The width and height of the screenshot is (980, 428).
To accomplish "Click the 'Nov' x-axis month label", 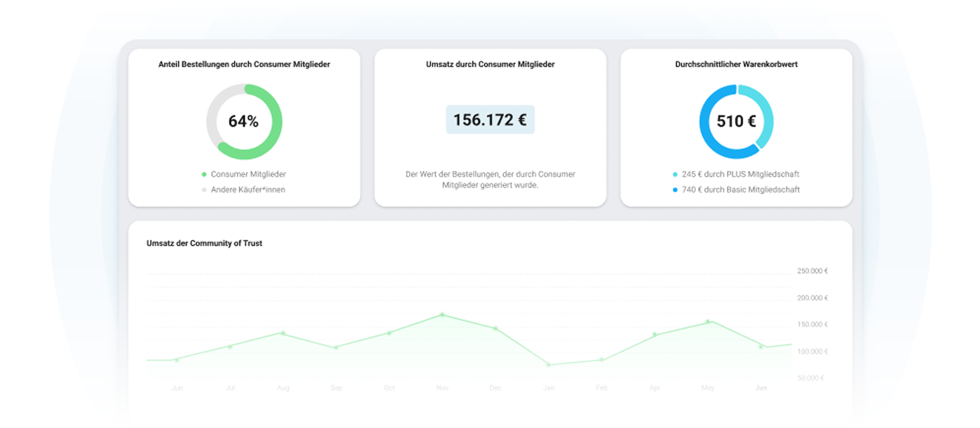I will (x=442, y=388).
